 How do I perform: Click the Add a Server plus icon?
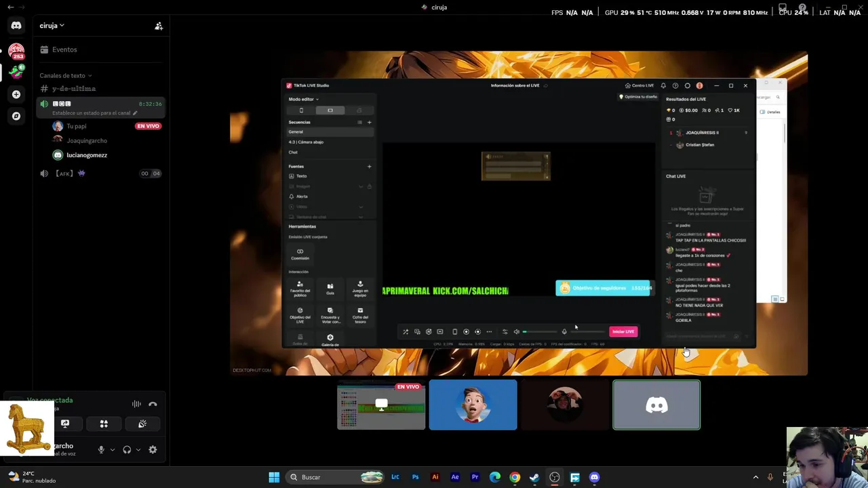click(x=16, y=94)
